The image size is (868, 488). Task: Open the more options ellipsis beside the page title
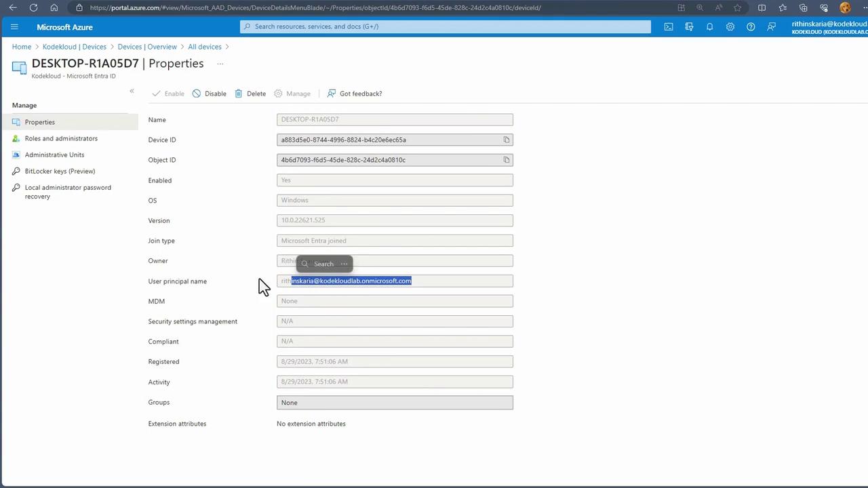tap(220, 64)
